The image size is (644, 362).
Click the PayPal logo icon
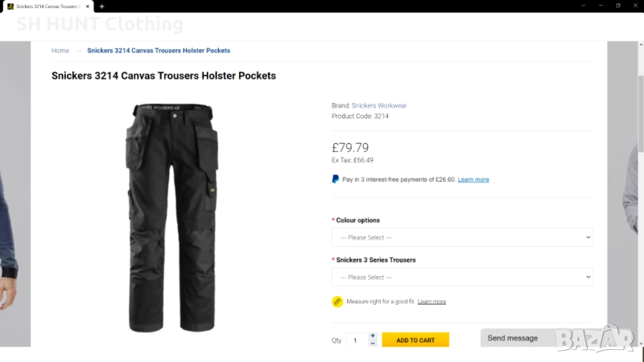335,179
